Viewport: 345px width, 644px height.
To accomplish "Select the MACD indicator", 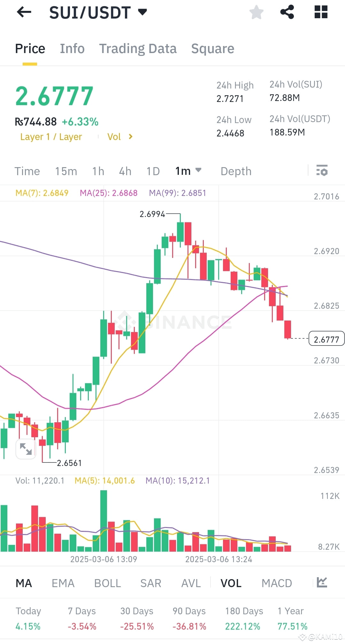I will (x=276, y=583).
